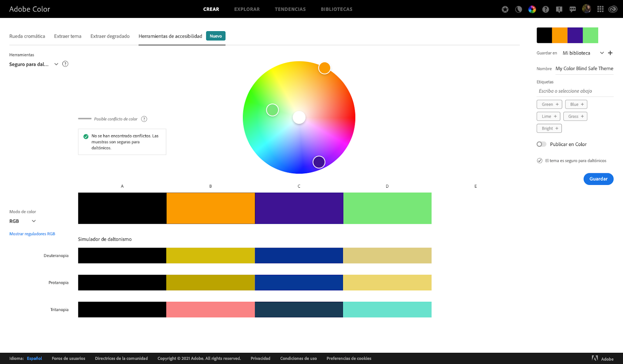Click the Nombre theme name input field
Viewport: 623px width, 364px height.
[x=584, y=68]
